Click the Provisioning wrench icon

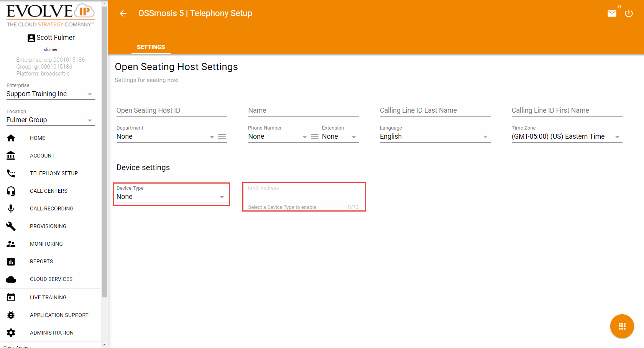tap(11, 226)
